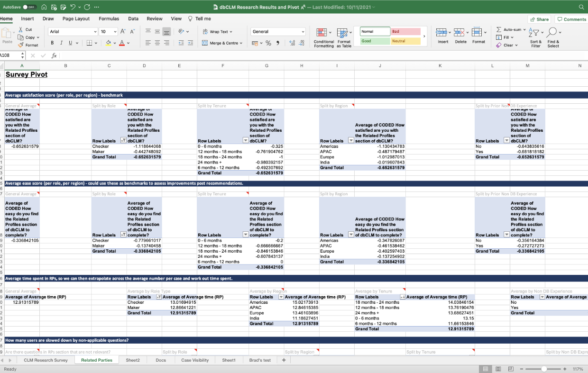Toggle bold formatting

tap(53, 43)
